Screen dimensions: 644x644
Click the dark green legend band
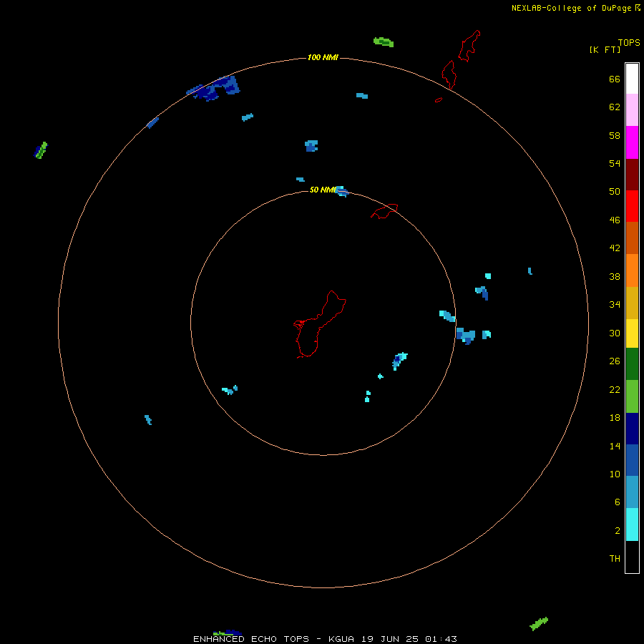632,364
